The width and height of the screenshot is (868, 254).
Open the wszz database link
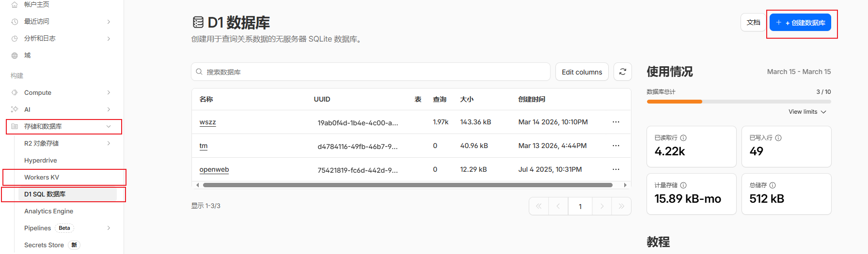pyautogui.click(x=207, y=122)
